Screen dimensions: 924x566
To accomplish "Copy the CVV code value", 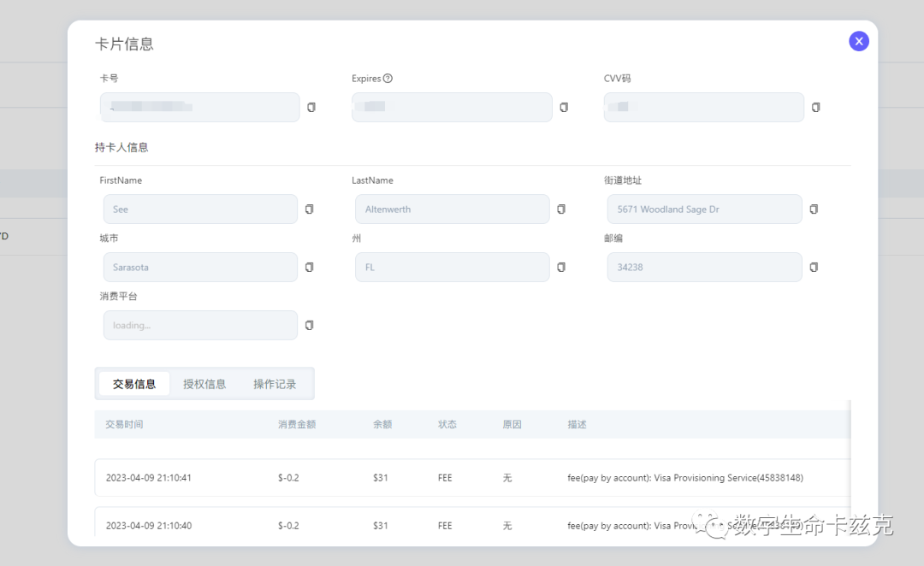I will point(816,107).
